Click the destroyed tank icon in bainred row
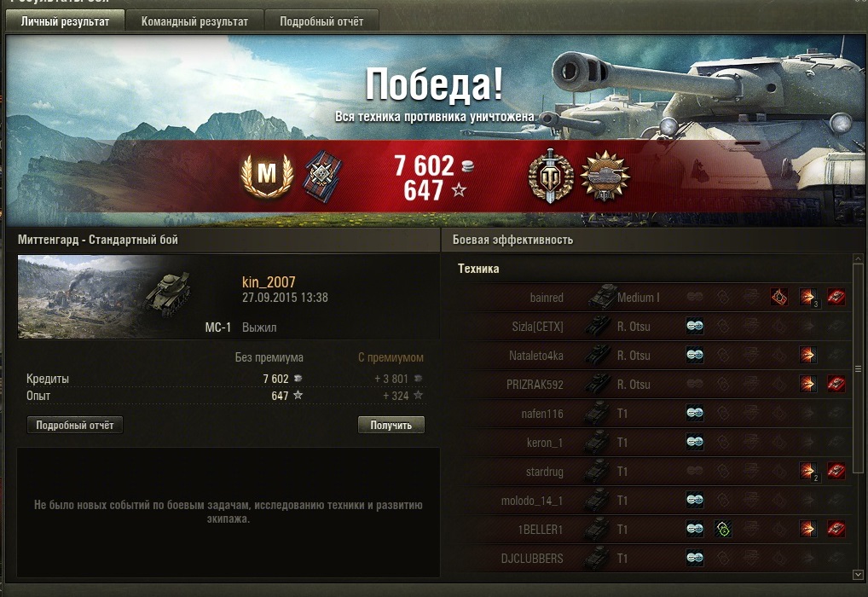Image resolution: width=868 pixels, height=597 pixels. (x=836, y=298)
